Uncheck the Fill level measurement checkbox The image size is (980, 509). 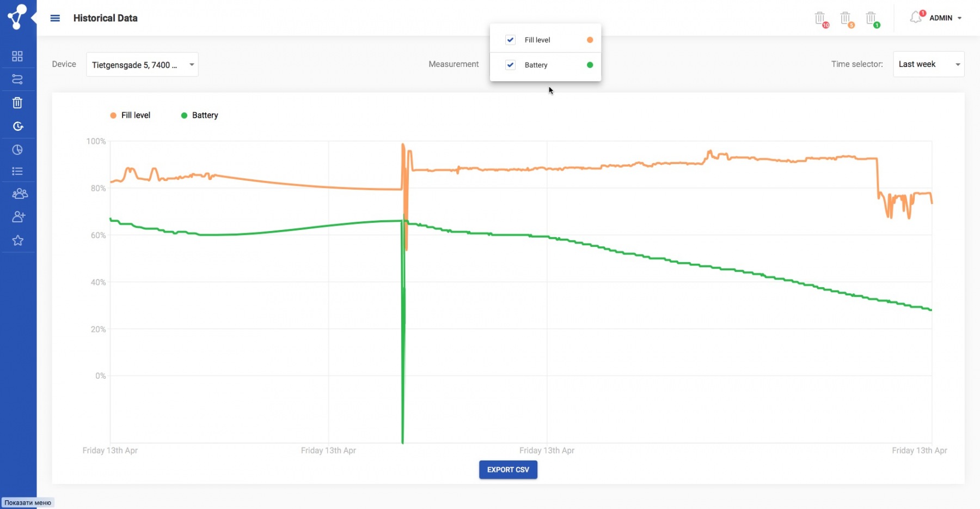click(x=510, y=40)
